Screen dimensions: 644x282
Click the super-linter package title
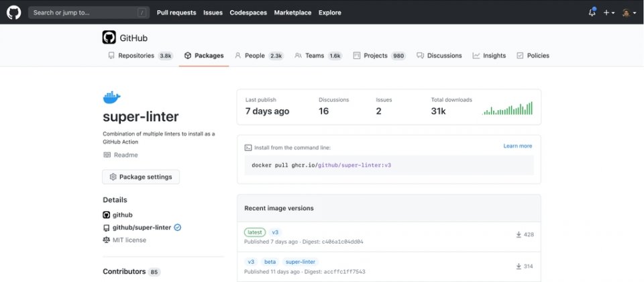click(140, 117)
